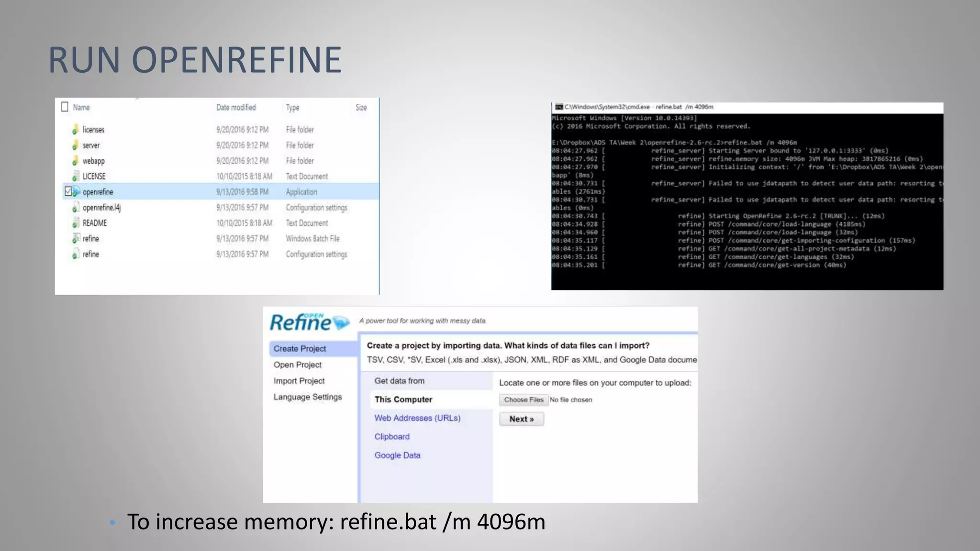
Task: Select refine Windows Batch File name
Action: click(x=90, y=239)
